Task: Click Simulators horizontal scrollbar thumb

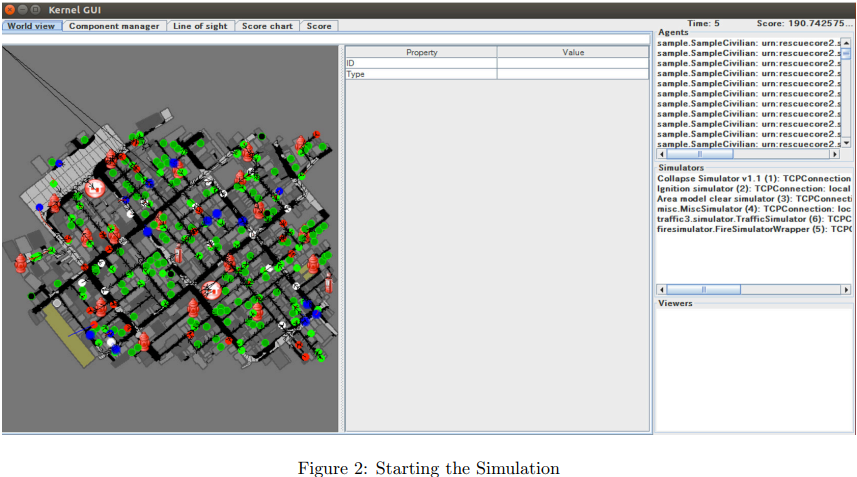Action: pos(704,290)
